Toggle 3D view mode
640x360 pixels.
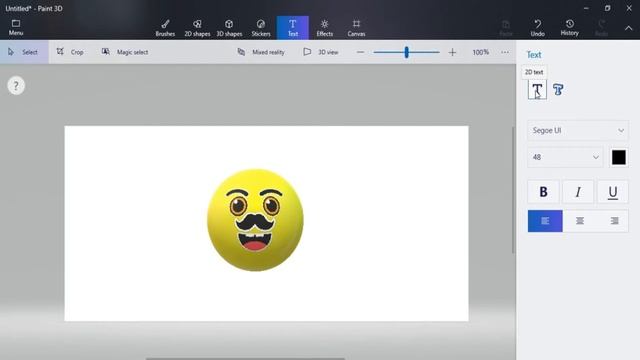click(x=320, y=52)
